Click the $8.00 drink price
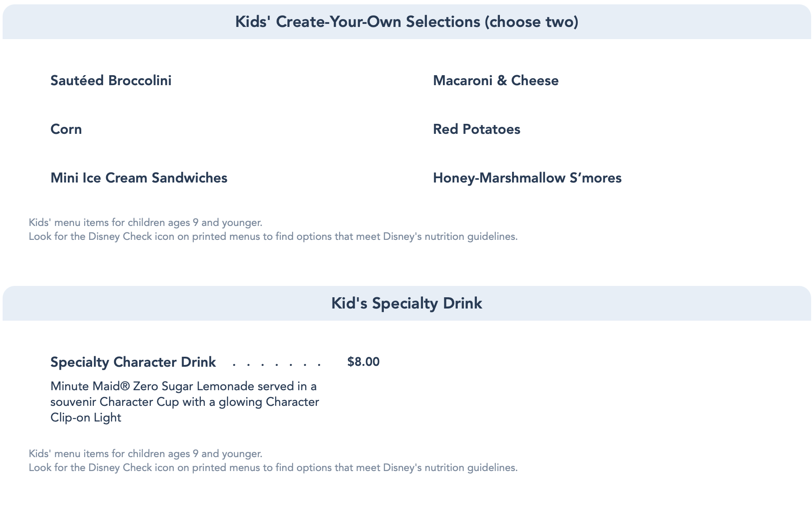This screenshot has width=812, height=511. click(x=363, y=362)
